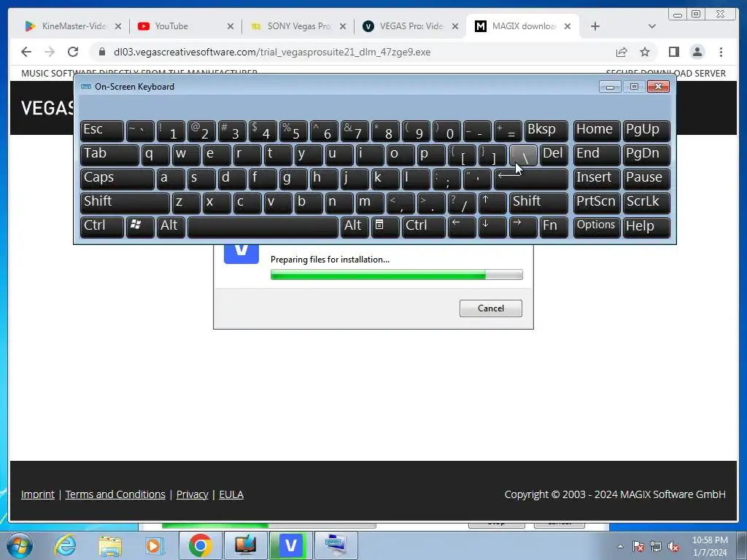Open the Imprint link
The height and width of the screenshot is (560, 747).
point(38,494)
